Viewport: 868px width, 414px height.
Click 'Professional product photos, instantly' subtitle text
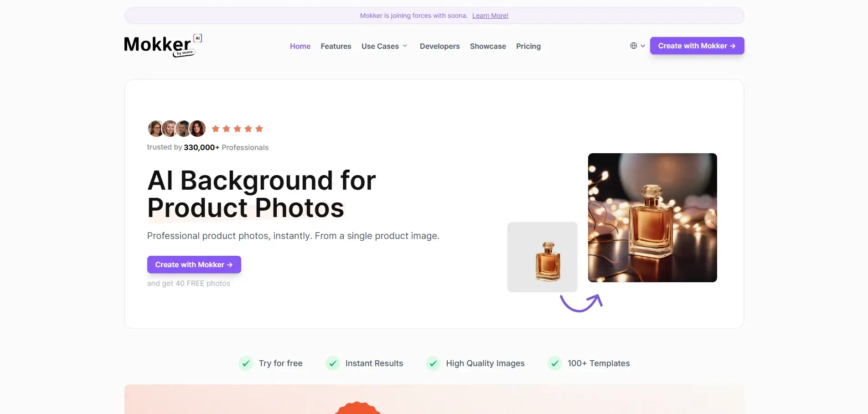(x=293, y=236)
